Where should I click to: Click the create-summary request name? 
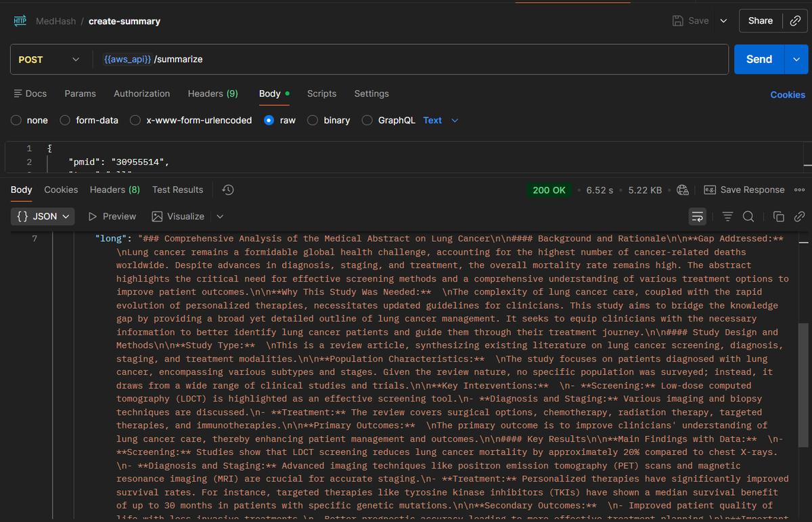point(125,21)
